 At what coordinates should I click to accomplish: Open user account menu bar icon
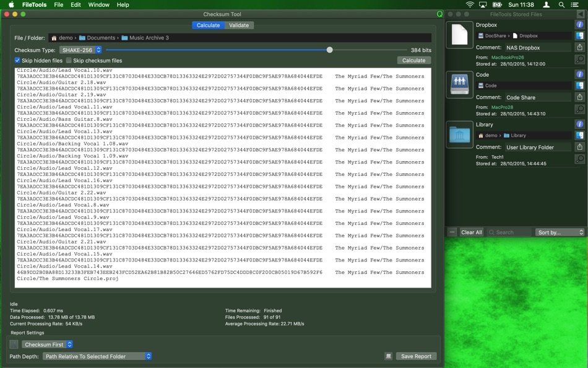point(547,4)
